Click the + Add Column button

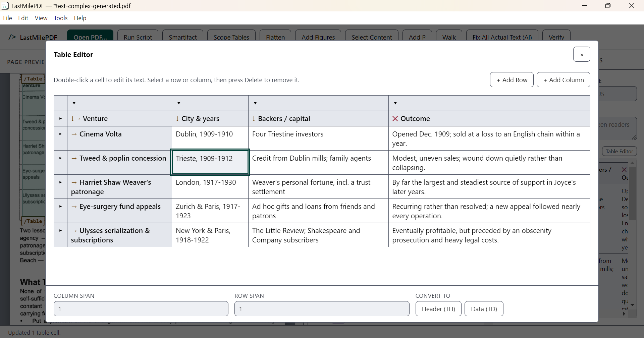(x=563, y=80)
